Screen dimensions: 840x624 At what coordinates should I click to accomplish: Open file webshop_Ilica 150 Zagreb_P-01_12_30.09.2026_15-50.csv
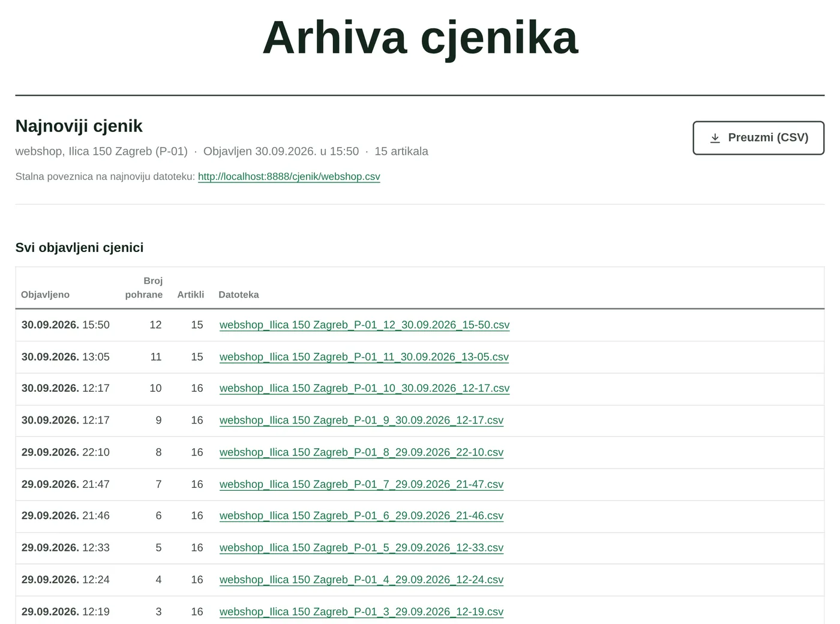[365, 325]
